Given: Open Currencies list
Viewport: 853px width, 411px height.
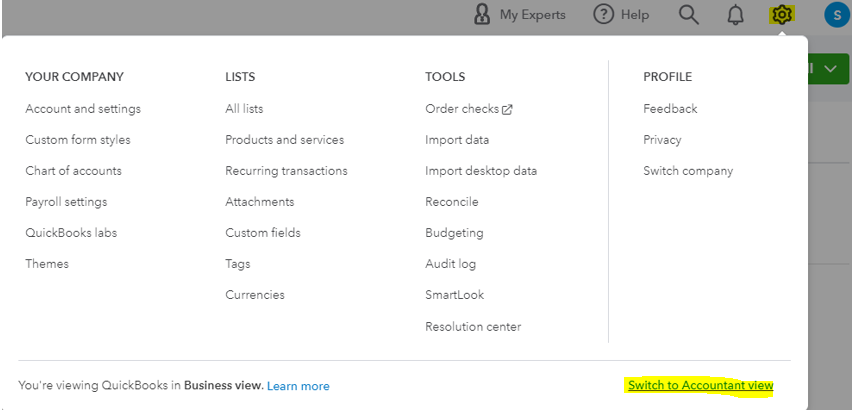Looking at the screenshot, I should pyautogui.click(x=255, y=295).
